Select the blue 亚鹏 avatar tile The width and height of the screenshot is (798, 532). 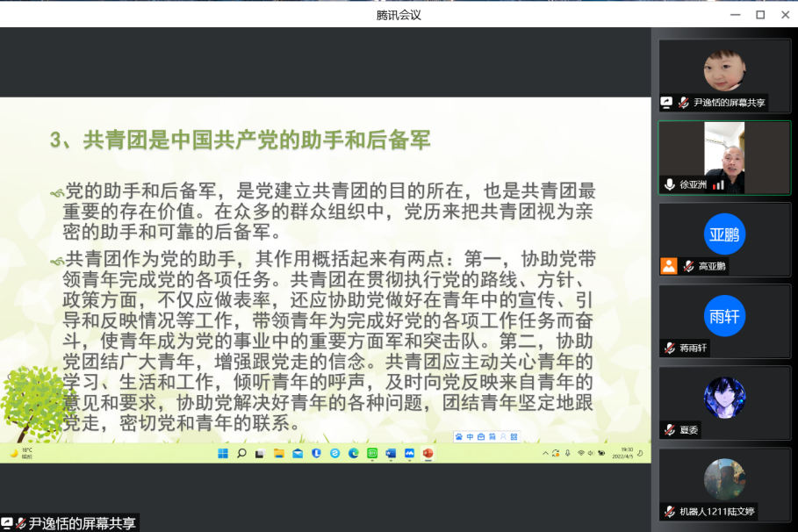[x=724, y=234]
